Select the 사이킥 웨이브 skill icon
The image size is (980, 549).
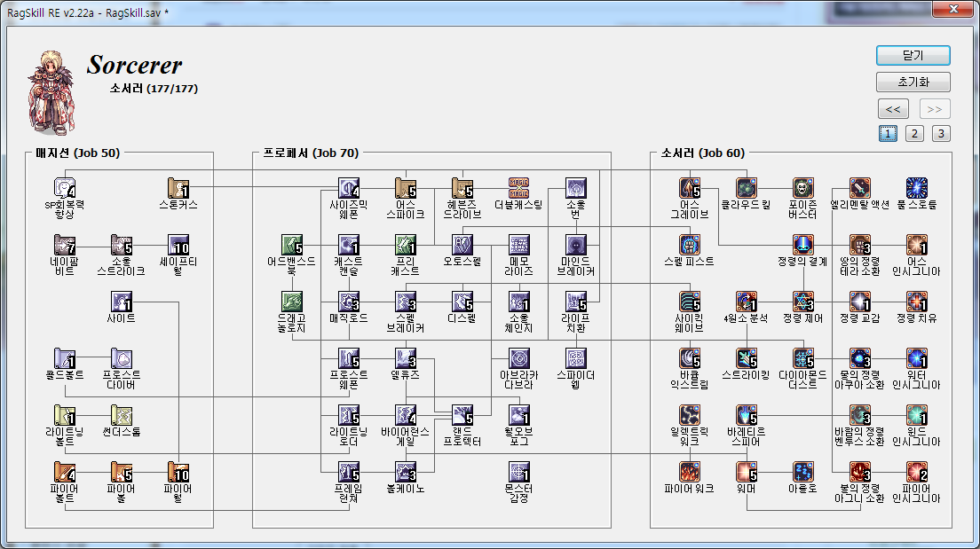point(690,302)
